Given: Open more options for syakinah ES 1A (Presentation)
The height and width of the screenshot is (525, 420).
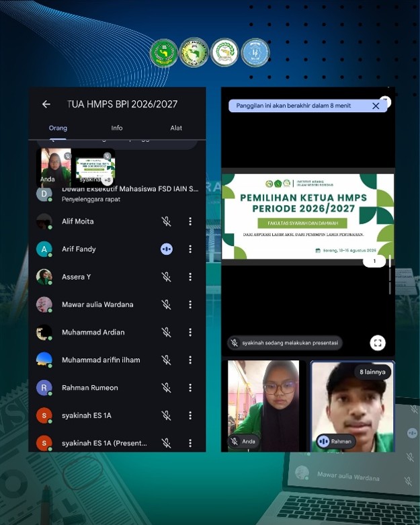Looking at the screenshot, I should 190,443.
